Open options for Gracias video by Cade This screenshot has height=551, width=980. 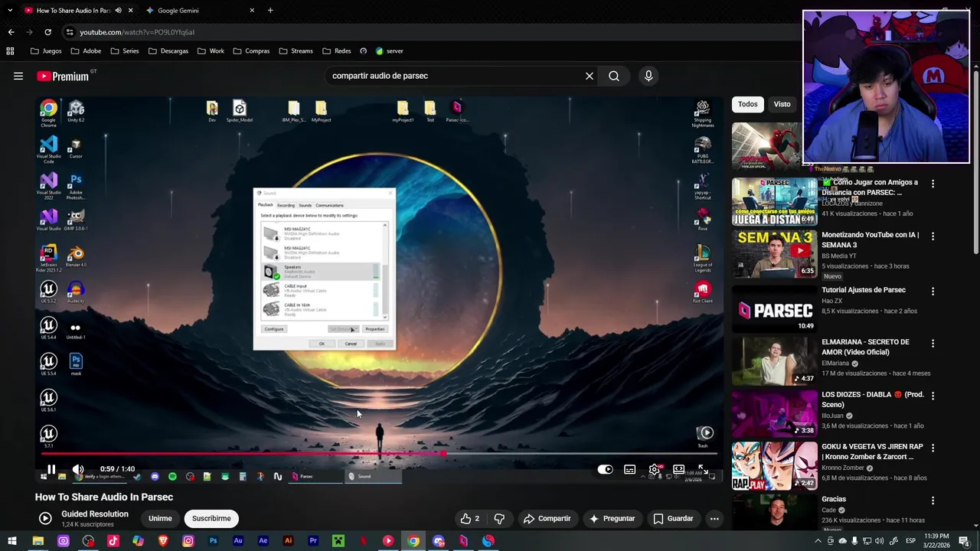point(933,500)
